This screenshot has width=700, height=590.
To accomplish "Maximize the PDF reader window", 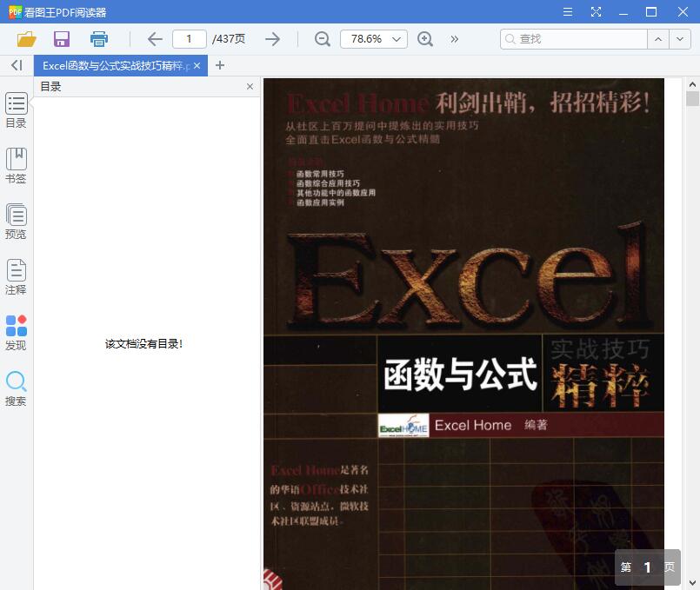I will [651, 12].
